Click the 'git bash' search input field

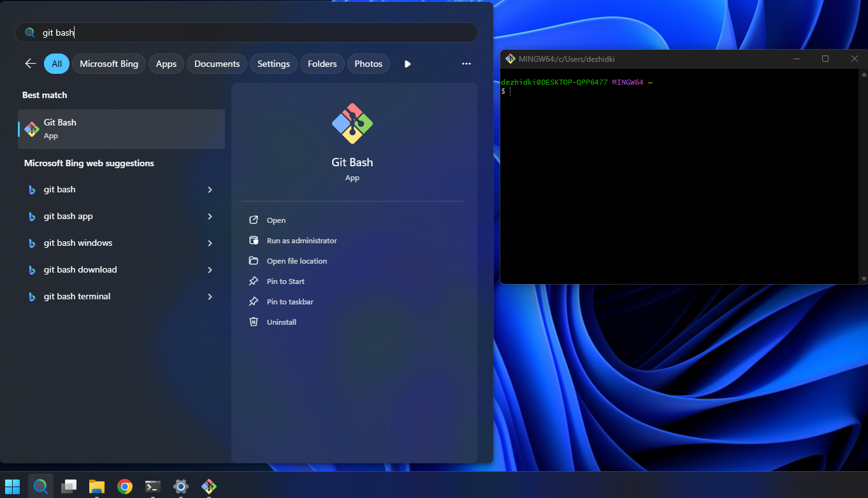click(255, 32)
